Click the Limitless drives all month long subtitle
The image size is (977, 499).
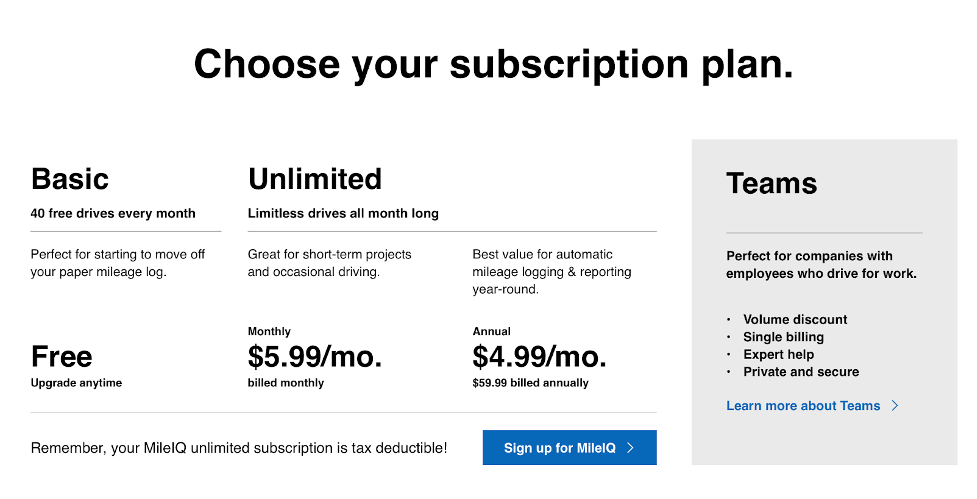[x=343, y=214]
